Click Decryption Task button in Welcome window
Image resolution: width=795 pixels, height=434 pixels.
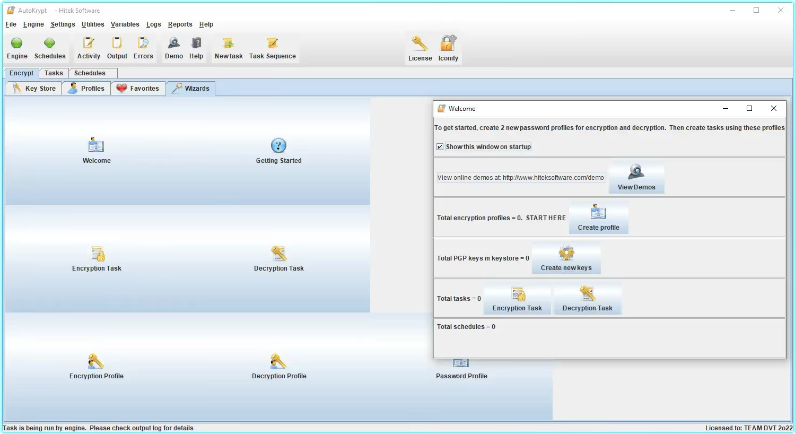pyautogui.click(x=587, y=299)
